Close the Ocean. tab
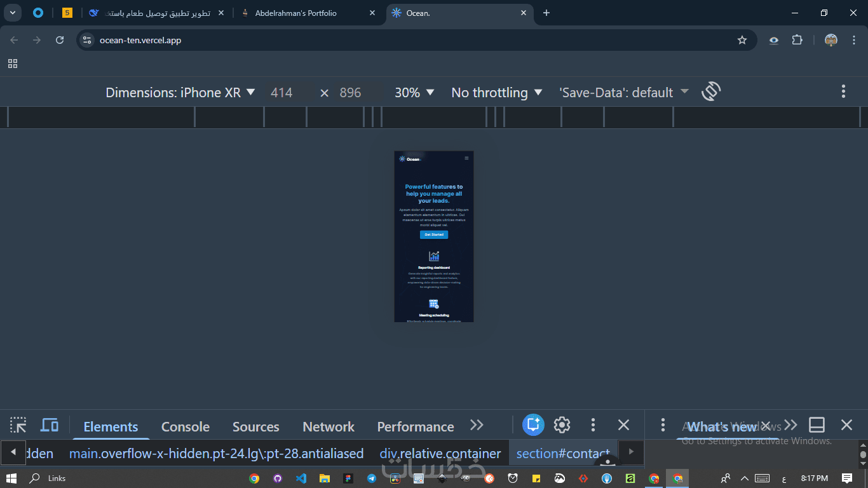Viewport: 868px width, 488px height. [x=524, y=13]
